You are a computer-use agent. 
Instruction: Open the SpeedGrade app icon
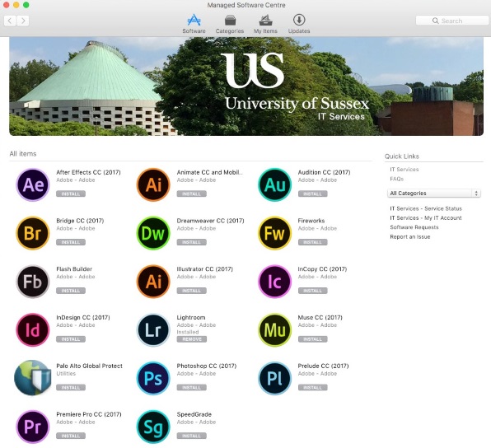tap(153, 427)
